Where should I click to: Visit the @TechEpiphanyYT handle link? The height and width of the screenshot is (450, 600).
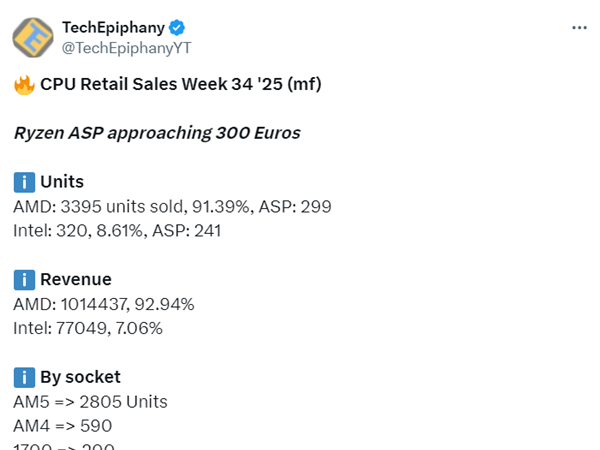(126, 48)
